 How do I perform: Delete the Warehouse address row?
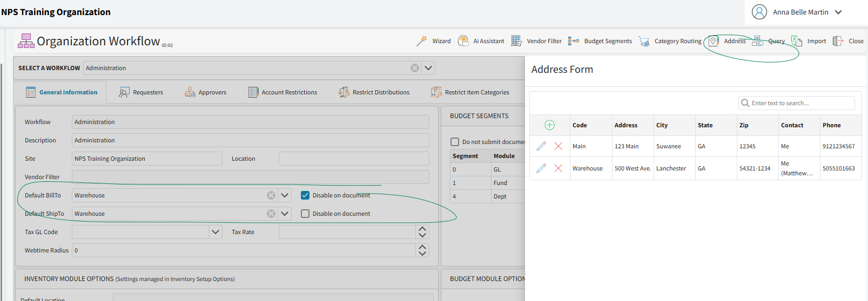(x=559, y=168)
